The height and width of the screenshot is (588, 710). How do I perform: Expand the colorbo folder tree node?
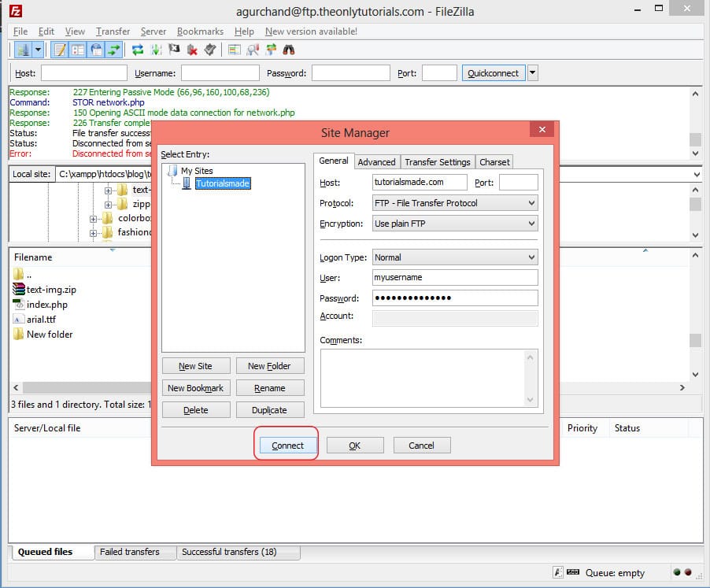(x=94, y=219)
